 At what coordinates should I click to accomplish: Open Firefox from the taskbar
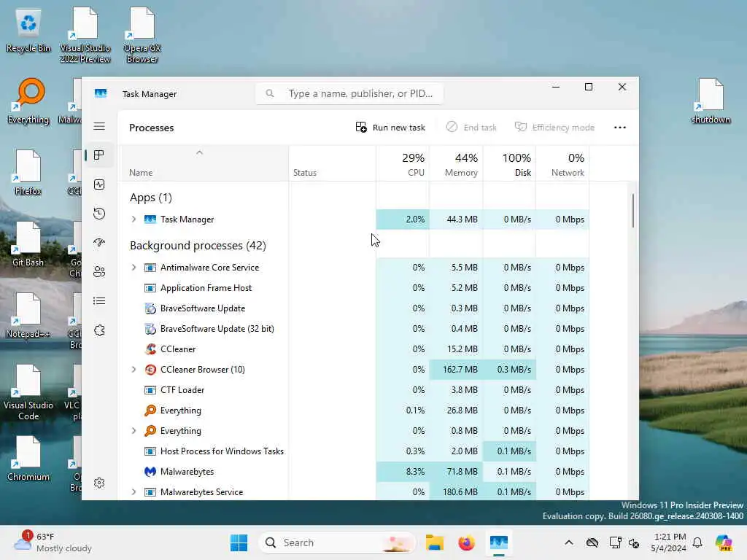(466, 542)
